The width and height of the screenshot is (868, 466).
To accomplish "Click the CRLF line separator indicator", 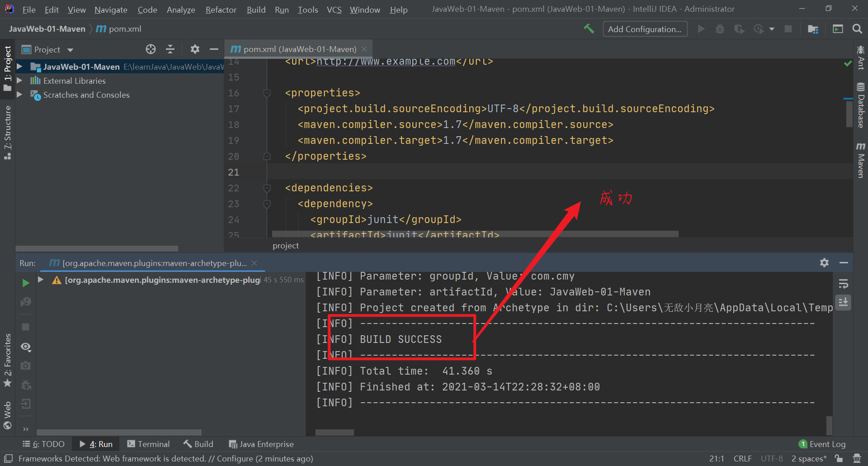I will point(742,459).
